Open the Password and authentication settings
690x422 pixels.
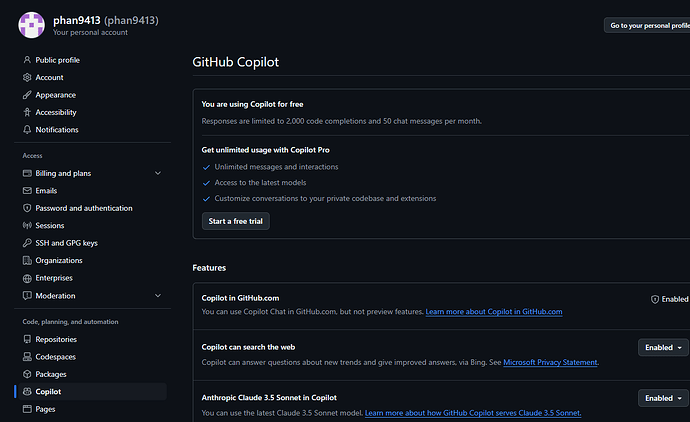click(83, 208)
